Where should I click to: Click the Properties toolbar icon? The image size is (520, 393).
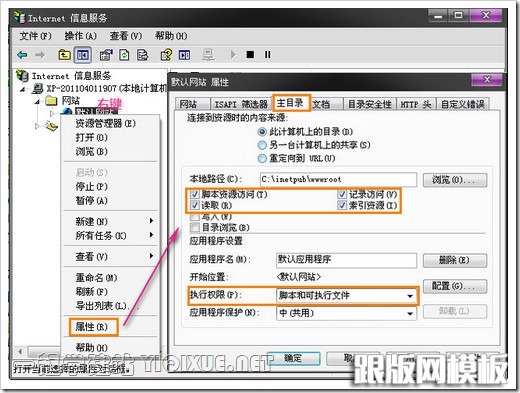tap(106, 54)
